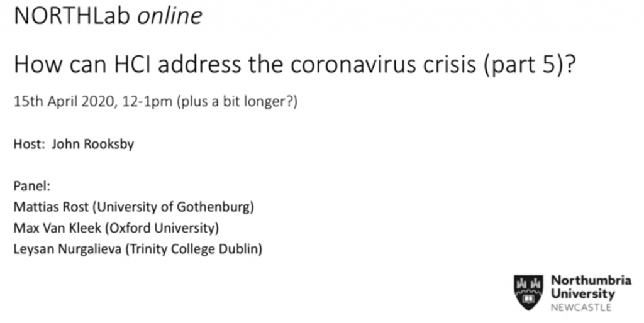Click panelist name Mattias Rost
Image resolution: width=644 pixels, height=323 pixels.
tap(51, 207)
